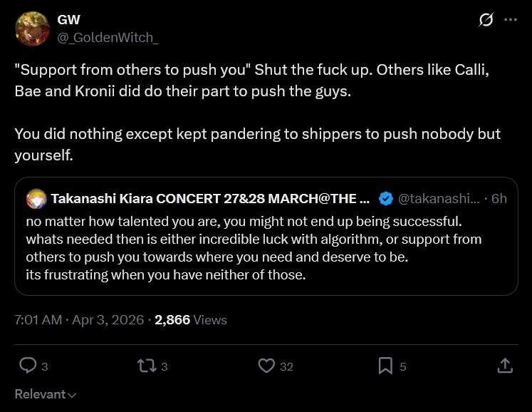Click the quoted post's 6h timestamp
Image resolution: width=532 pixels, height=412 pixels.
click(x=499, y=198)
